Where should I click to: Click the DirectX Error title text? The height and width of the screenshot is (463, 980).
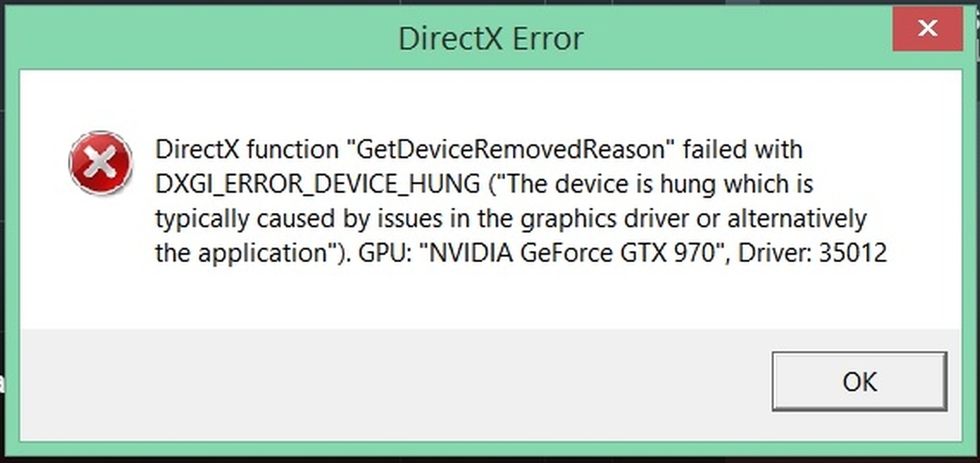coord(490,39)
